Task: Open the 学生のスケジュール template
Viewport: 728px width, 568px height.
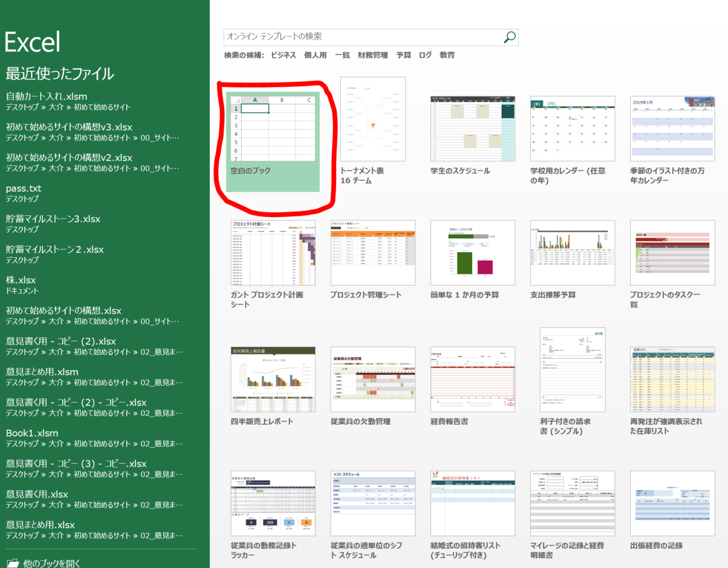Action: (x=473, y=136)
